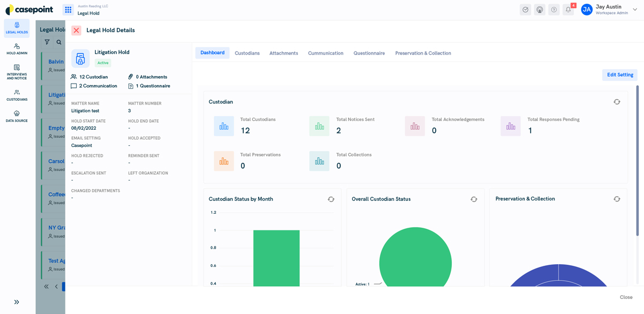Select Data Source in the sidebar
The height and width of the screenshot is (314, 644).
tap(17, 115)
